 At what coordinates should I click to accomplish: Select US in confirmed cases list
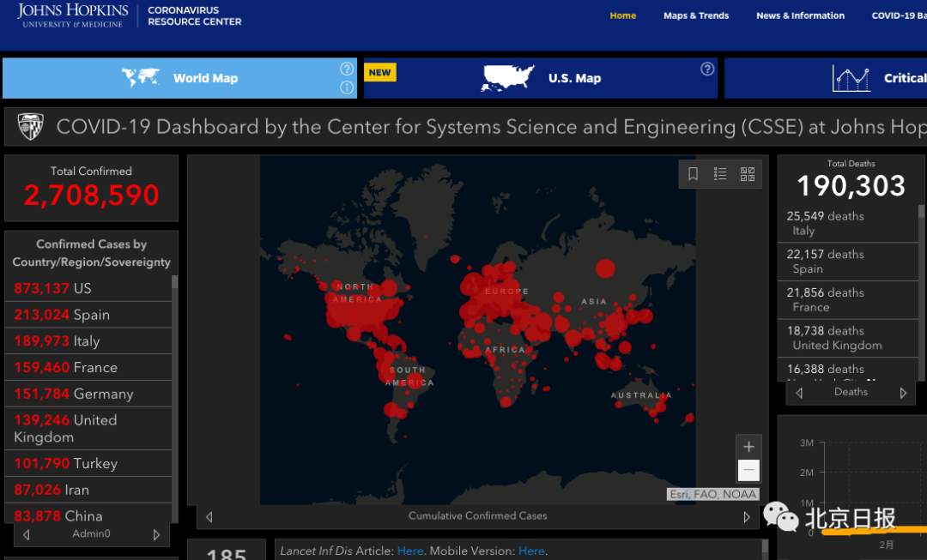click(82, 288)
